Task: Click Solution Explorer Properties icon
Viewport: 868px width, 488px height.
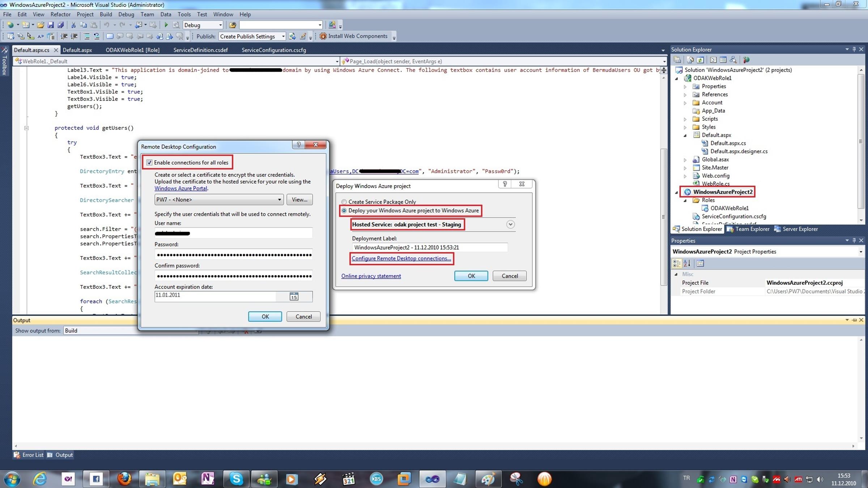Action: pyautogui.click(x=677, y=60)
